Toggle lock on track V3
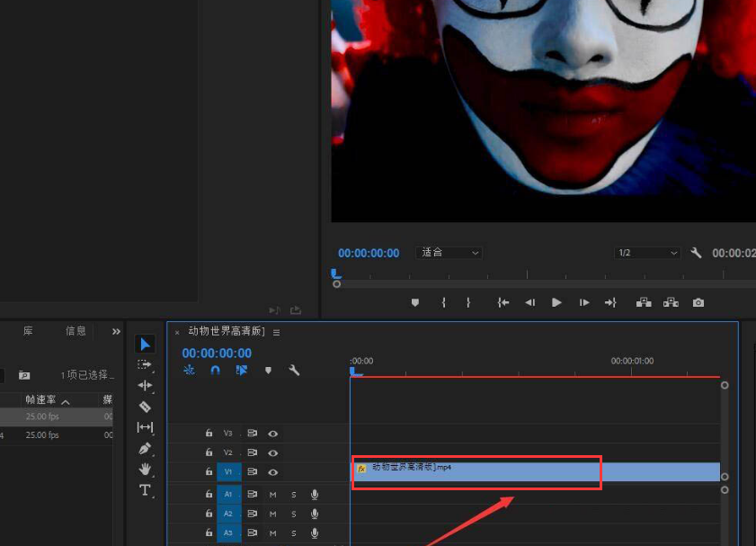The width and height of the screenshot is (756, 546). pos(209,433)
